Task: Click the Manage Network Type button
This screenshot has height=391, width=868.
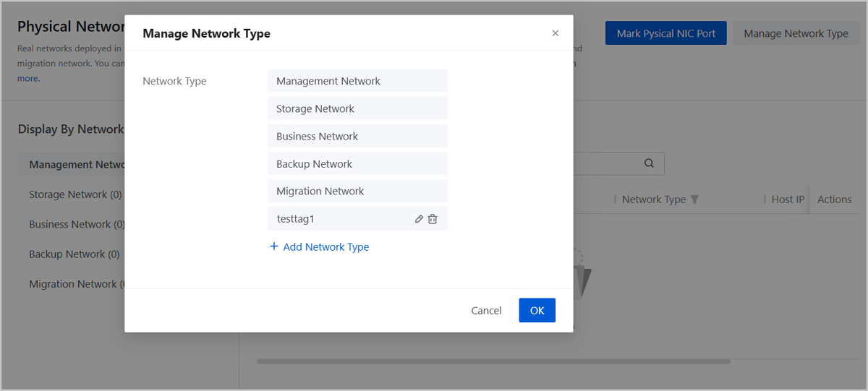Action: (x=796, y=33)
